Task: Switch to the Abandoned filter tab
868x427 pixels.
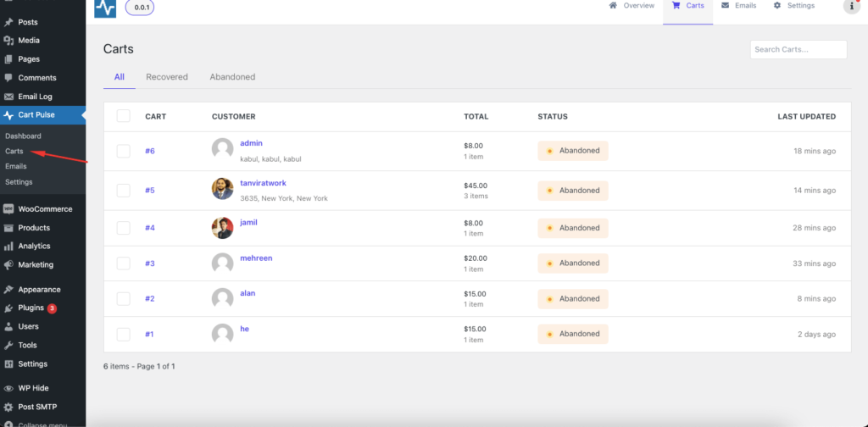Action: (x=232, y=77)
